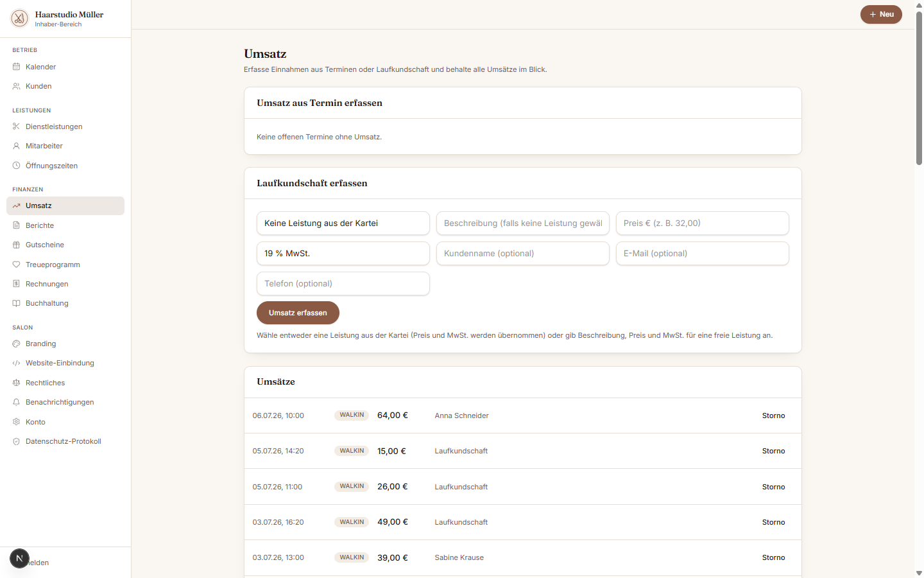Click the Rechnungen receipt icon
This screenshot has height=578, width=924.
click(x=17, y=284)
